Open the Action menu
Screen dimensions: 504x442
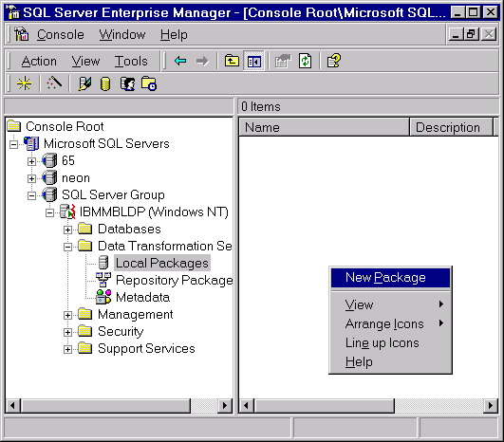click(x=39, y=61)
